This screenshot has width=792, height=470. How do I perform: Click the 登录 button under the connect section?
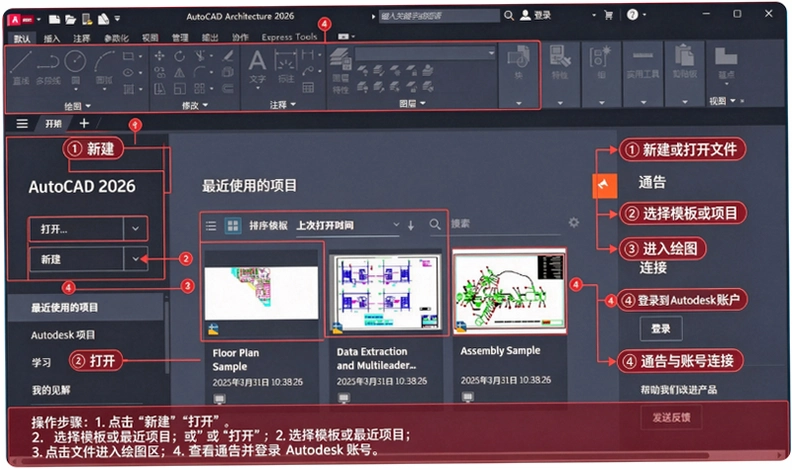[661, 329]
